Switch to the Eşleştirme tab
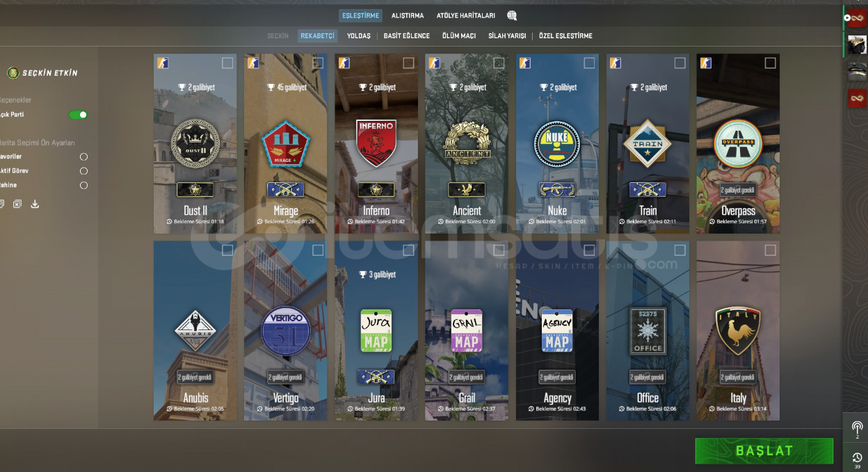The width and height of the screenshot is (868, 472). 360,15
